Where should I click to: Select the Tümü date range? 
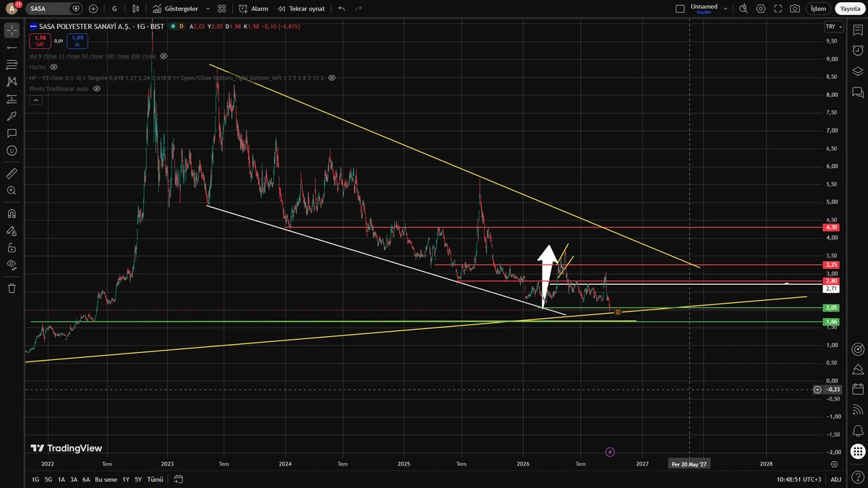pyautogui.click(x=155, y=479)
